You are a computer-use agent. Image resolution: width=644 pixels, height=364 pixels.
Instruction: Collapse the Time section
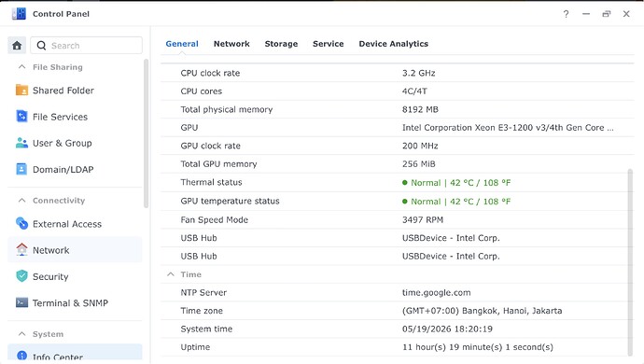click(171, 274)
